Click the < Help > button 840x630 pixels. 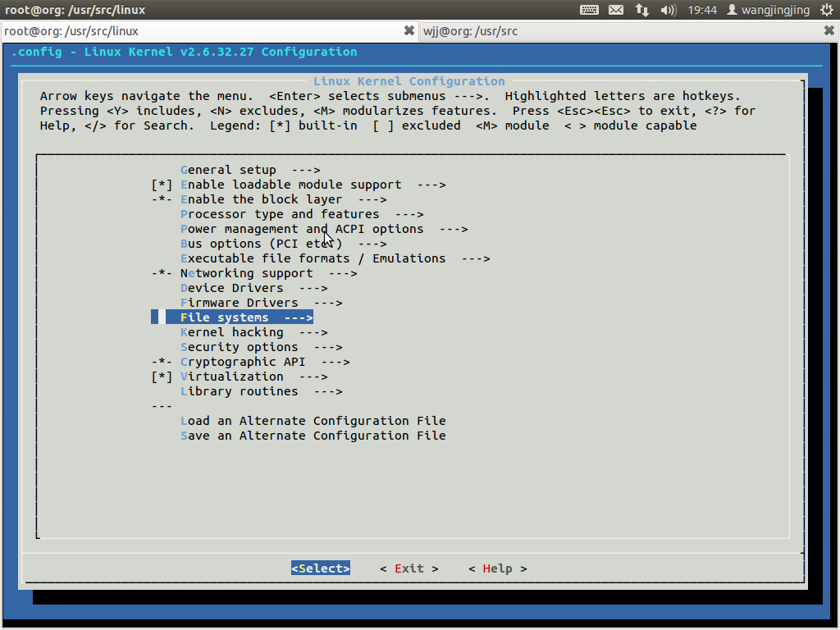(x=498, y=568)
